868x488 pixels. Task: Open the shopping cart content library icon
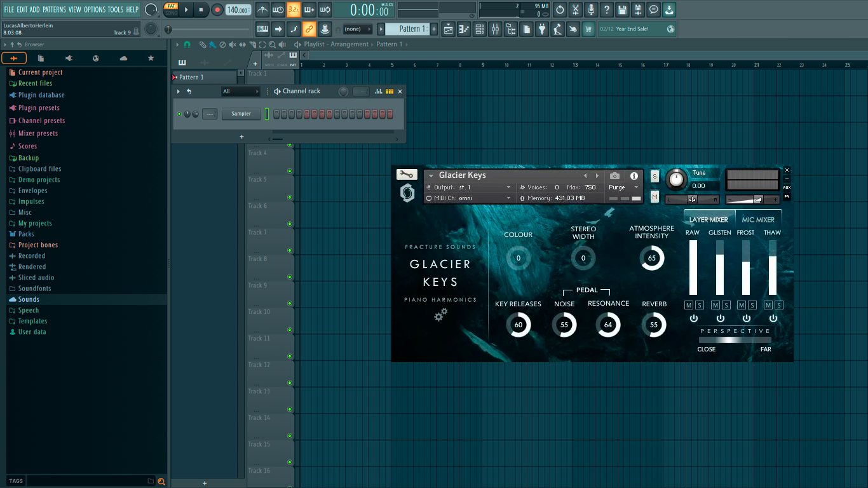588,29
